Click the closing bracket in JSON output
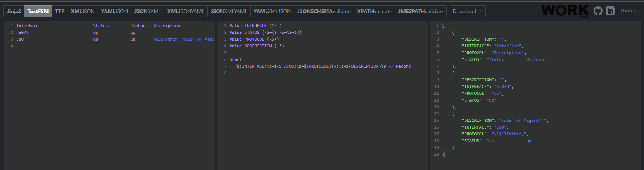The width and height of the screenshot is (644, 170). 444,154
